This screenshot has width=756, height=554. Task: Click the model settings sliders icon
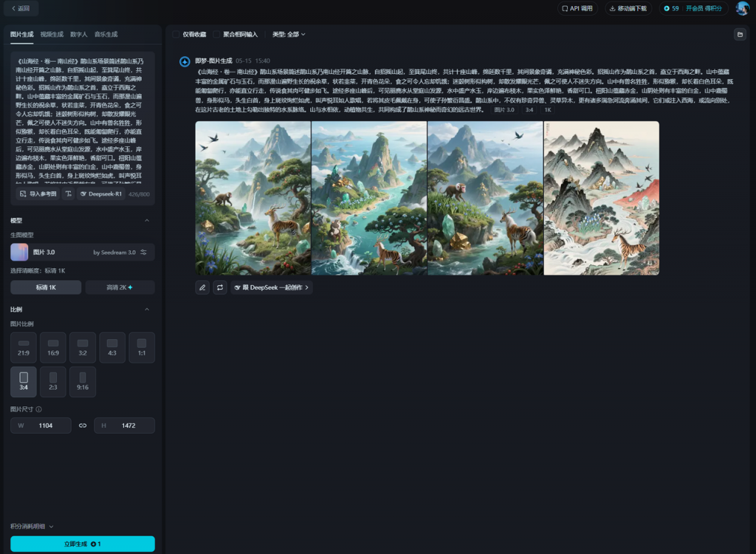144,253
